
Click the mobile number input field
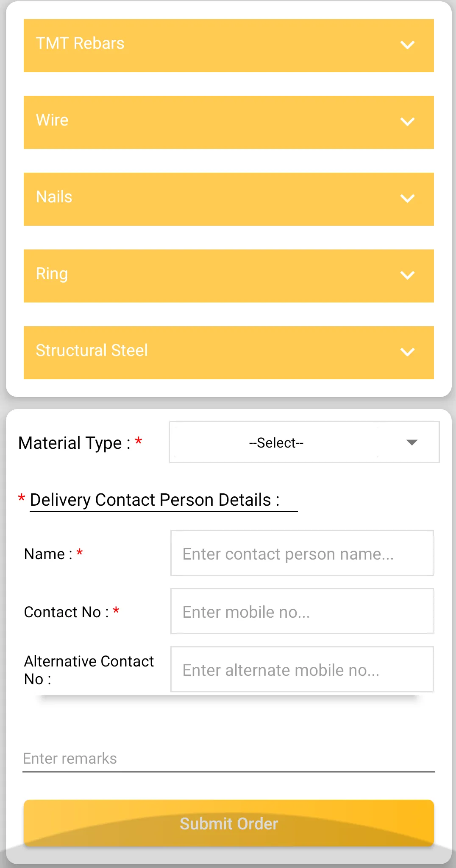(x=302, y=611)
